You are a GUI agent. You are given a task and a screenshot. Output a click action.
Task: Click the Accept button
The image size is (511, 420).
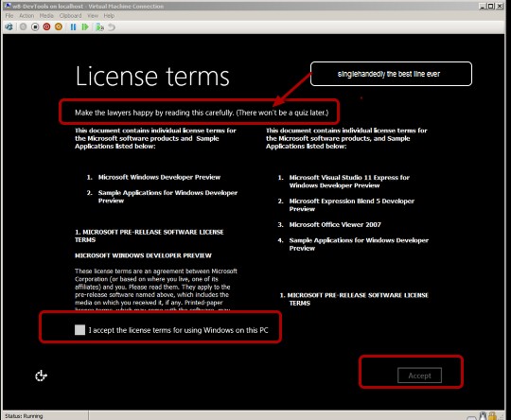point(419,376)
